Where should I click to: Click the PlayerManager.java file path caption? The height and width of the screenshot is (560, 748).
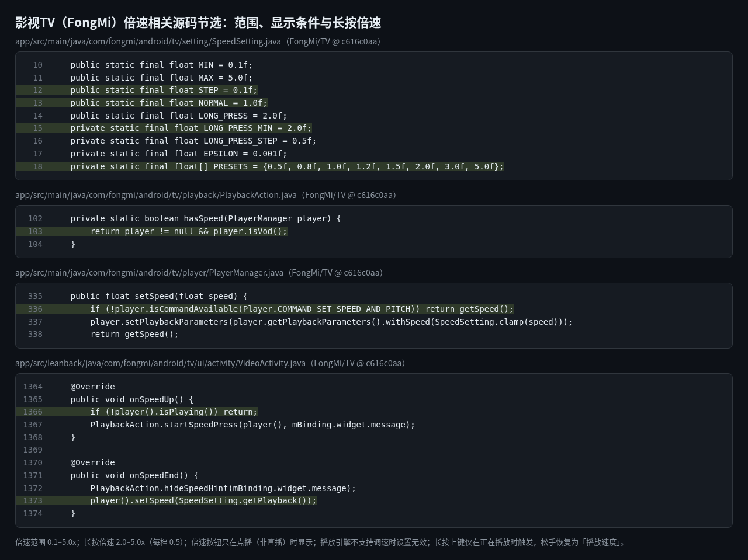click(199, 273)
